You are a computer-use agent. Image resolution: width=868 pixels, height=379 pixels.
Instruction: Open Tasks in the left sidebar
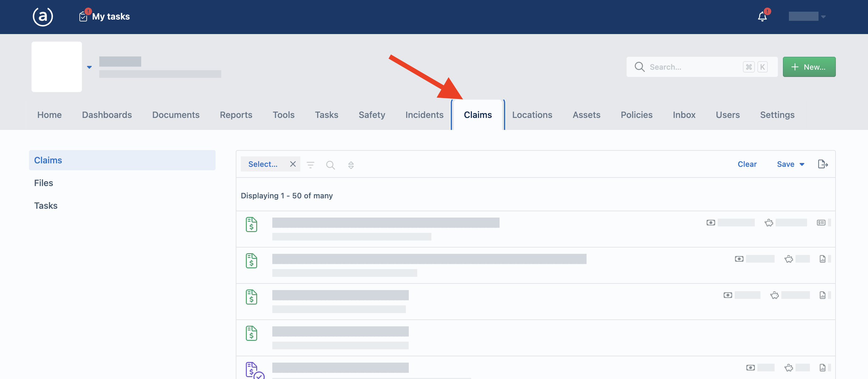click(x=45, y=205)
